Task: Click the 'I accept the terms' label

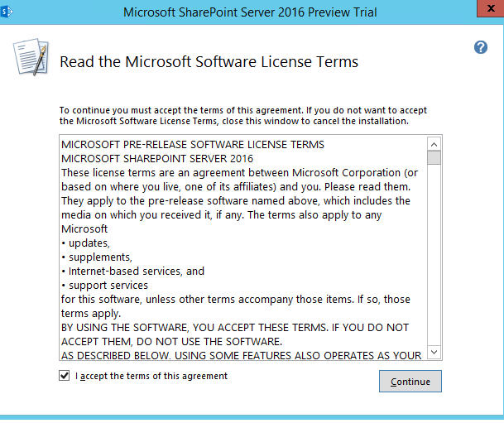Action: (x=151, y=376)
